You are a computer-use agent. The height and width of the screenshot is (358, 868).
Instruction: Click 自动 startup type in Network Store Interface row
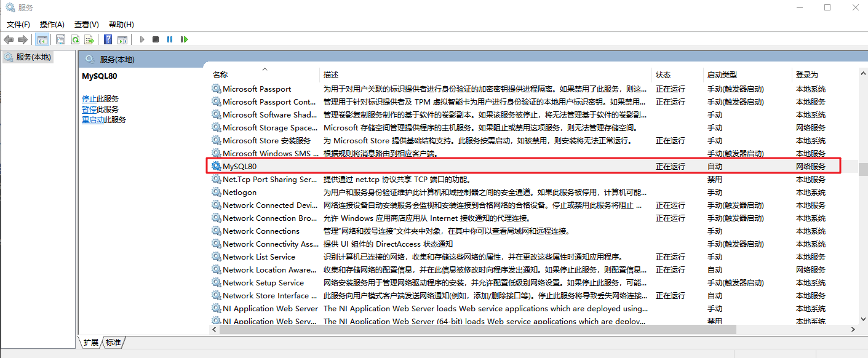715,295
